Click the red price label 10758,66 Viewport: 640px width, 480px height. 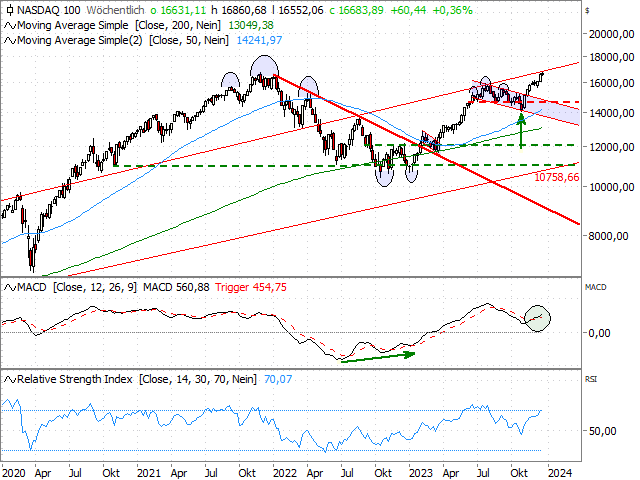tap(557, 177)
